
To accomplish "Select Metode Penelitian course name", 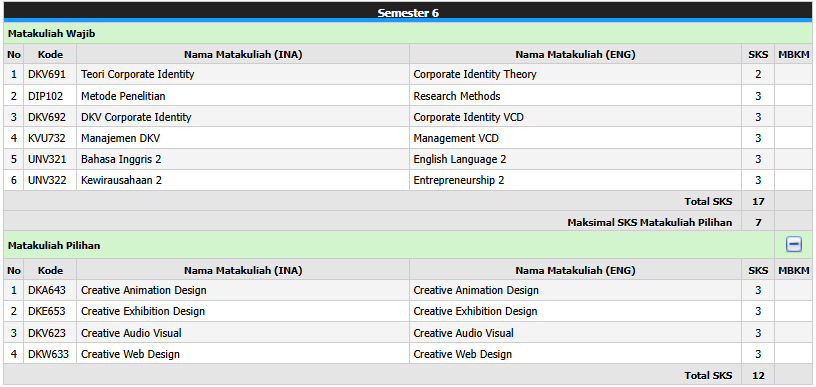I will pyautogui.click(x=123, y=96).
